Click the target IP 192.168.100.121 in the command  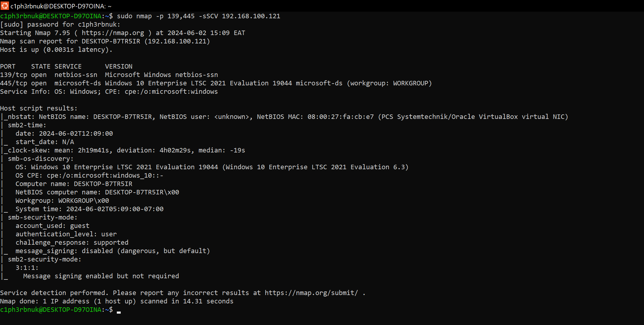pyautogui.click(x=251, y=16)
